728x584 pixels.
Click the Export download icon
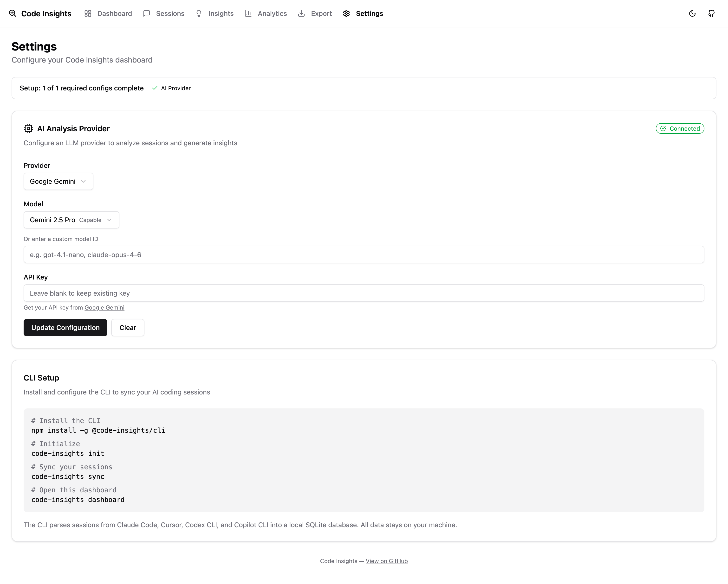[x=302, y=13]
